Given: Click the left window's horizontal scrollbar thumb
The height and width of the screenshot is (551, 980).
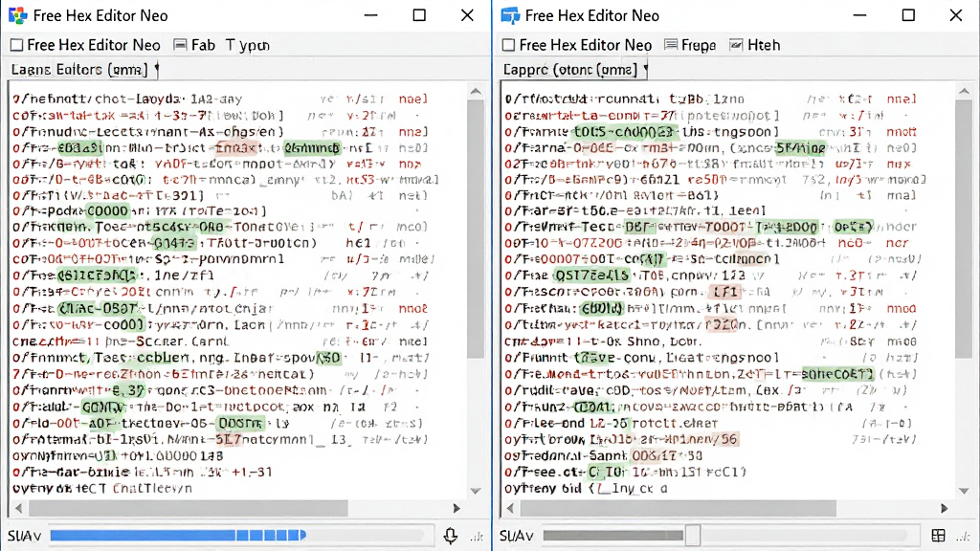Looking at the screenshot, I should (189, 509).
